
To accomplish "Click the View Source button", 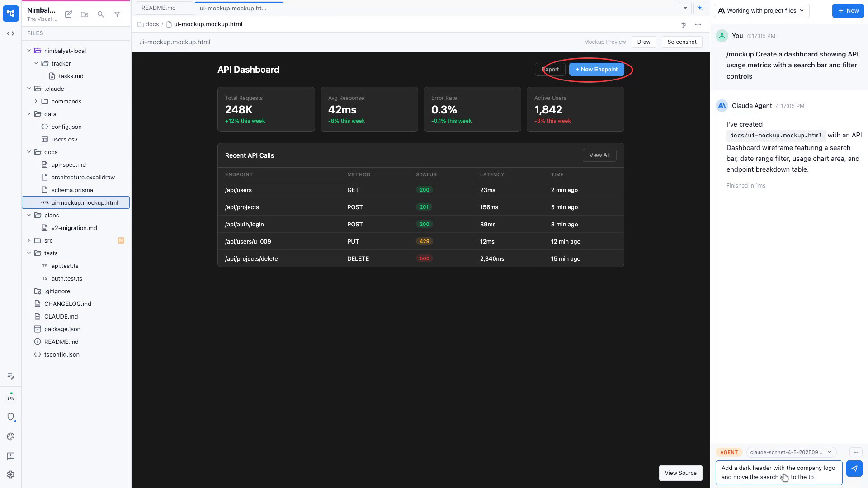I will (x=680, y=473).
